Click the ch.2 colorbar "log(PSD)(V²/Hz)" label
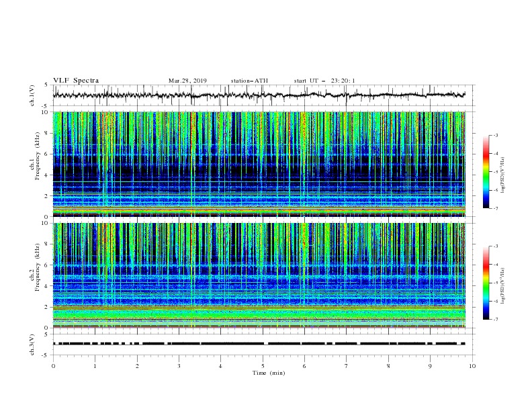 [502, 286]
